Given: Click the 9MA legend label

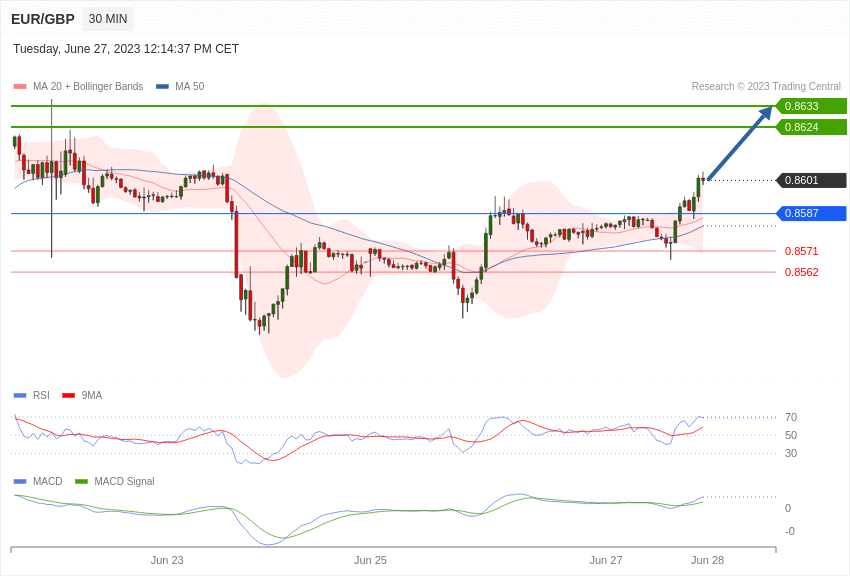Looking at the screenshot, I should click(x=92, y=396).
